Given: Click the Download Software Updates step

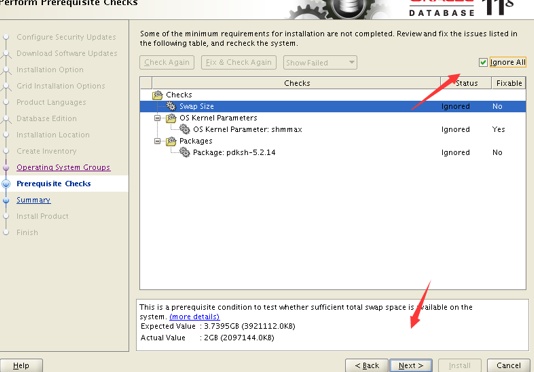Looking at the screenshot, I should click(x=67, y=53).
